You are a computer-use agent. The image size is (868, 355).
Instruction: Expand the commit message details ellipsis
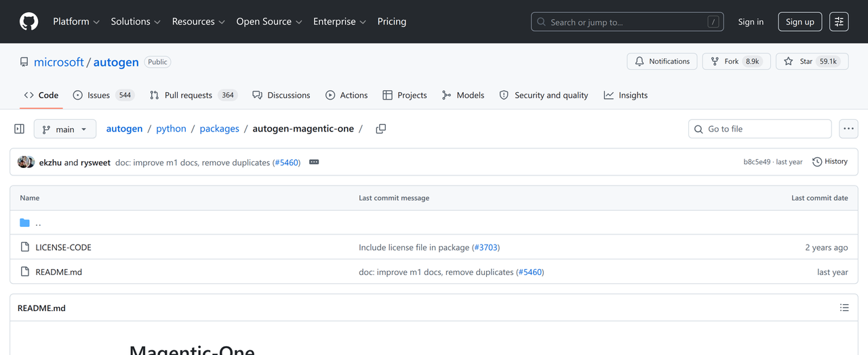pos(314,163)
